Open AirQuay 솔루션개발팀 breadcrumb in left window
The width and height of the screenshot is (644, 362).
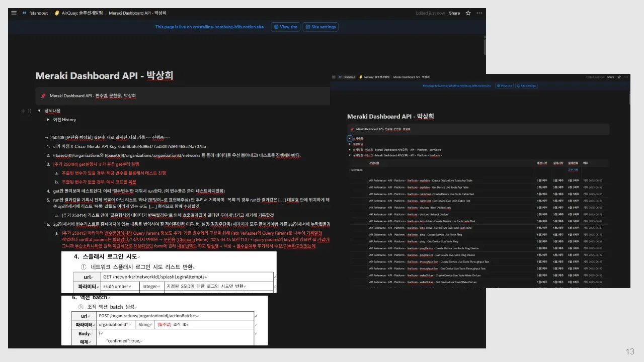[78, 13]
